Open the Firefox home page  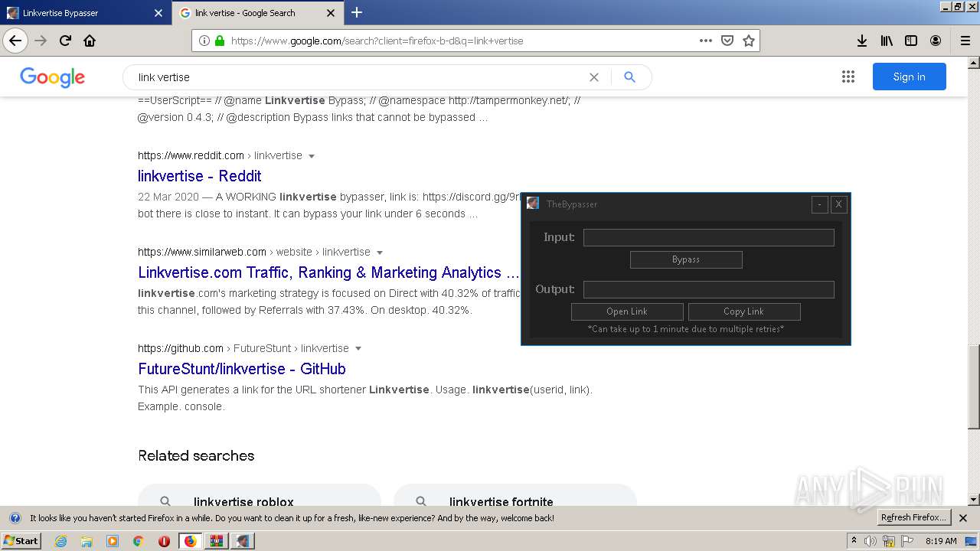[90, 41]
